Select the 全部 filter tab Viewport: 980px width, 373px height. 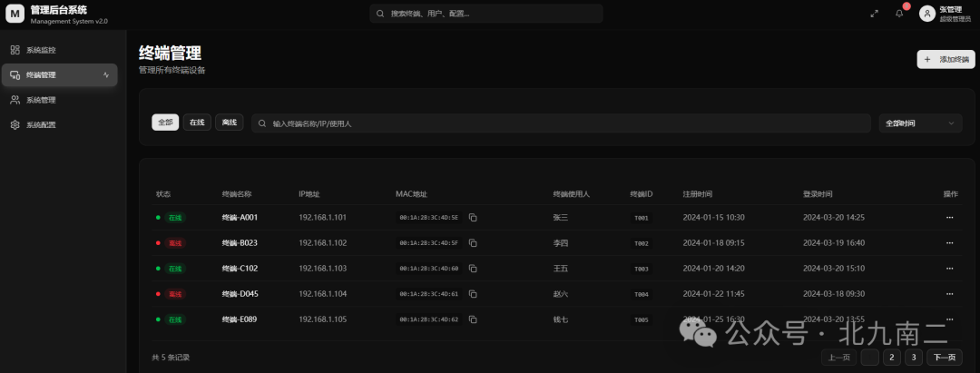pos(165,123)
